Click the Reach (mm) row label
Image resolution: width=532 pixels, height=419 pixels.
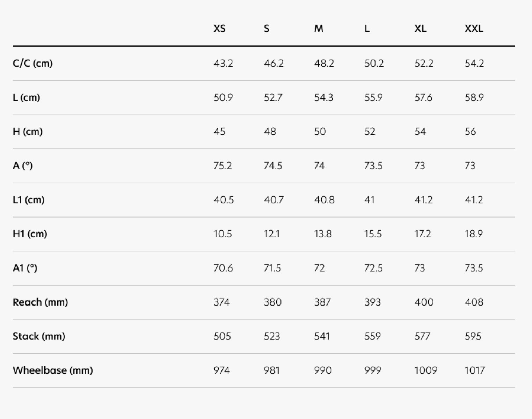pyautogui.click(x=40, y=302)
